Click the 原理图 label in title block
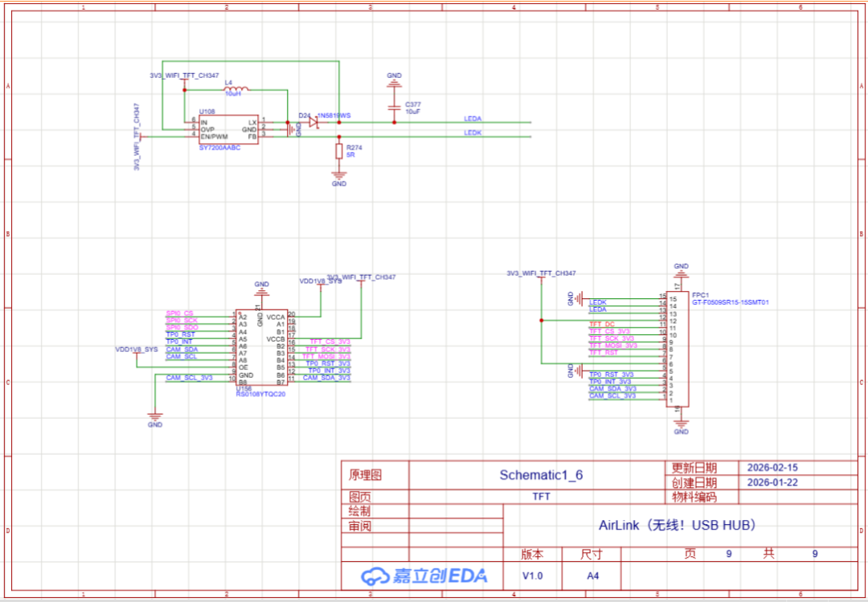The width and height of the screenshot is (868, 602). (x=365, y=475)
